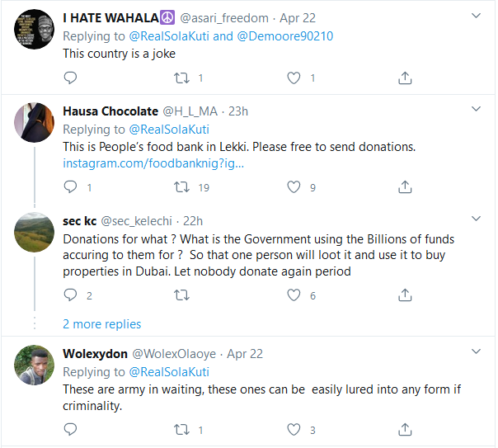Retweet Hausa Chocolate's food bank tweet
Screen dimensions: 498x448
point(182,187)
